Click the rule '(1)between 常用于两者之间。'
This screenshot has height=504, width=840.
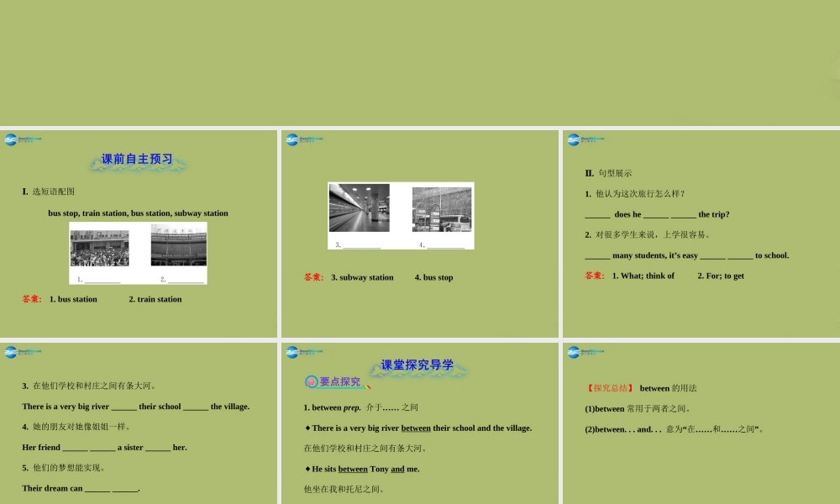[x=638, y=409]
